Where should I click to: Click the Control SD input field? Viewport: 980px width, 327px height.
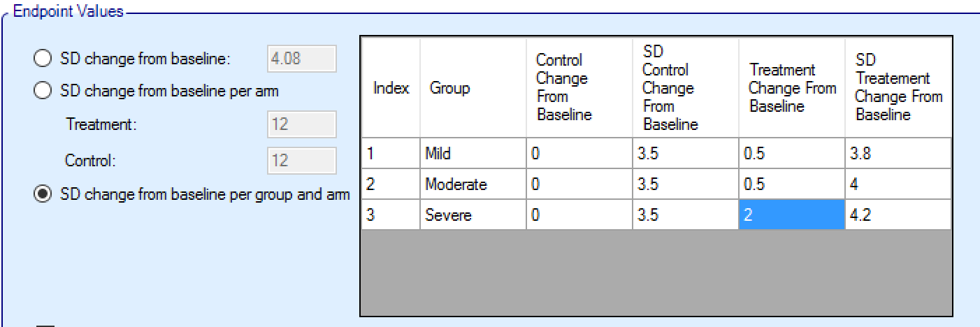tap(301, 160)
